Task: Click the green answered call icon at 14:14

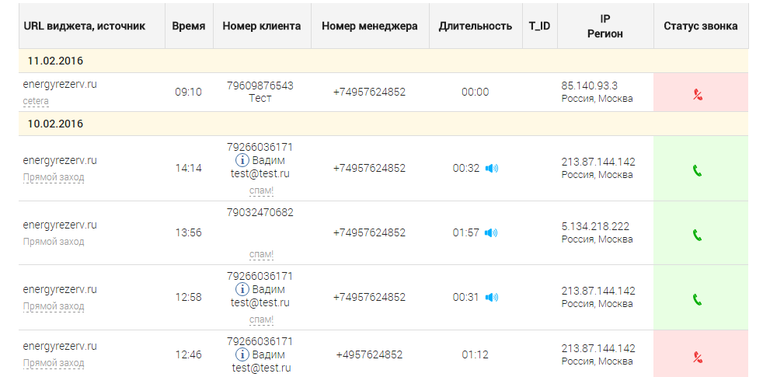Action: click(x=697, y=171)
